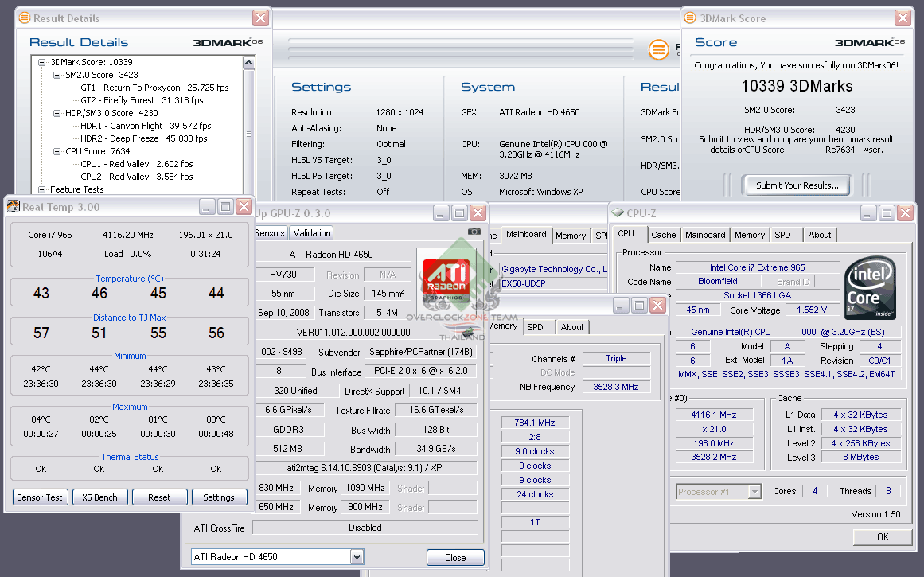Close the GPU-Z 0.3.0 window
Viewport: 924px width, 577px height.
click(x=478, y=212)
